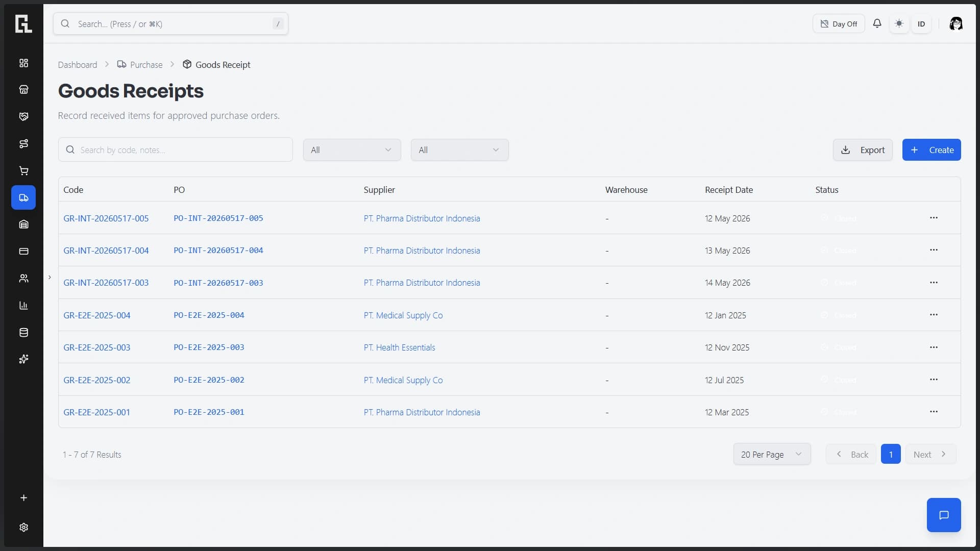Click the Goods Receipt breadcrumb

216,65
